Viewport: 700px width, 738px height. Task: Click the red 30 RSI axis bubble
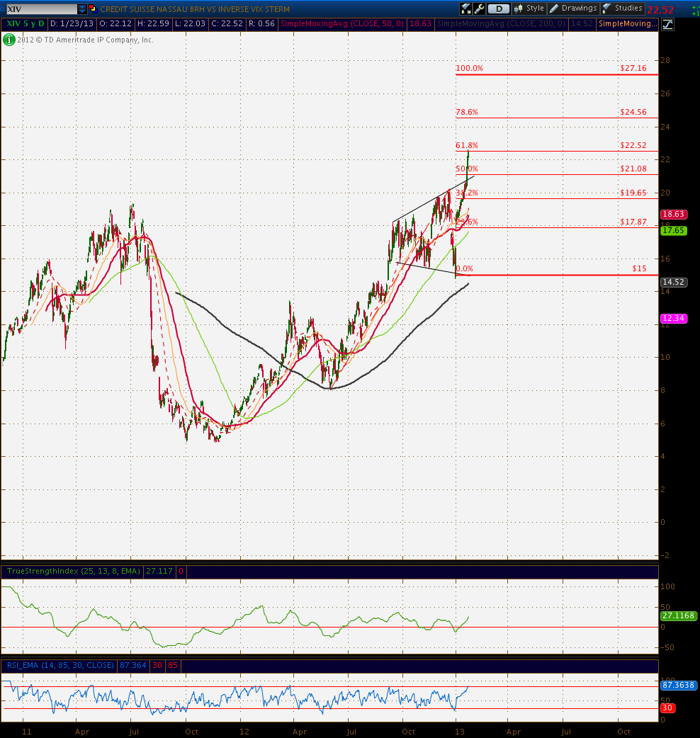[x=667, y=708]
